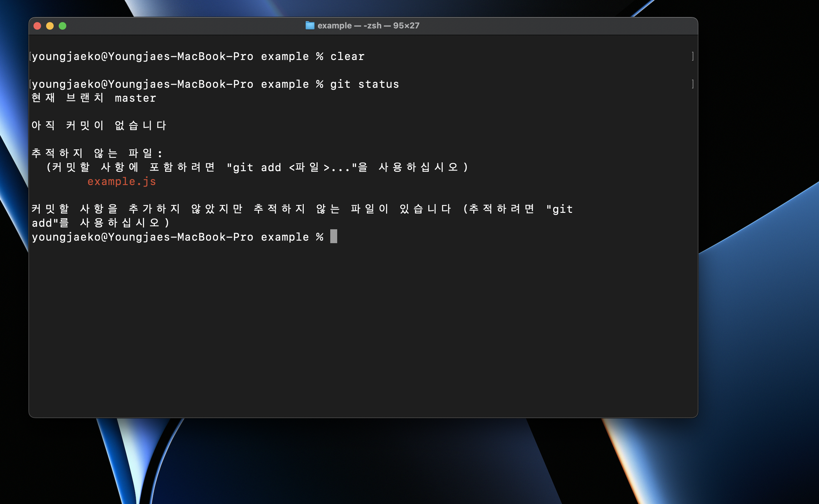Viewport: 819px width, 504px height.
Task: Click the '현재 브랜치 master' line
Action: 94,98
